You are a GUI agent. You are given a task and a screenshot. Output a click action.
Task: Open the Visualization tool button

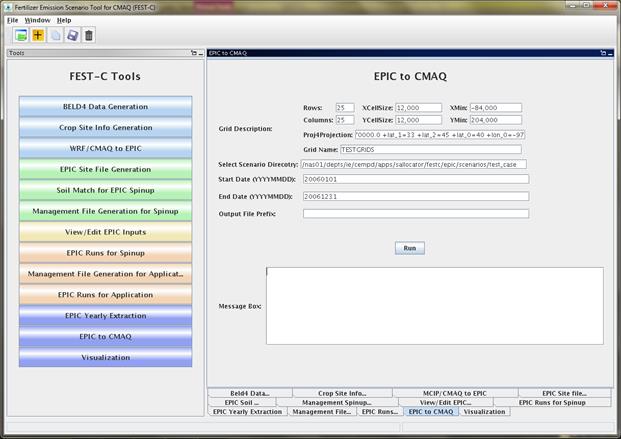pos(105,357)
